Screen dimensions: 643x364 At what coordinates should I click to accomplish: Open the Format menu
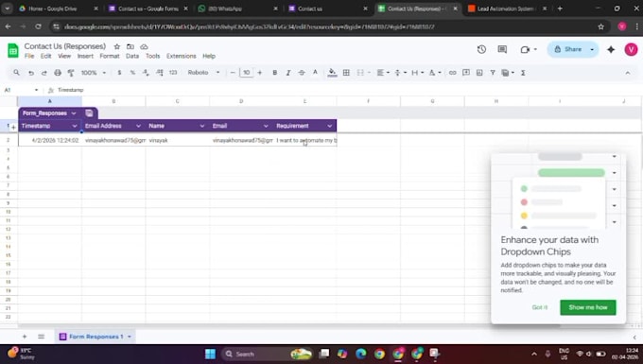(110, 56)
